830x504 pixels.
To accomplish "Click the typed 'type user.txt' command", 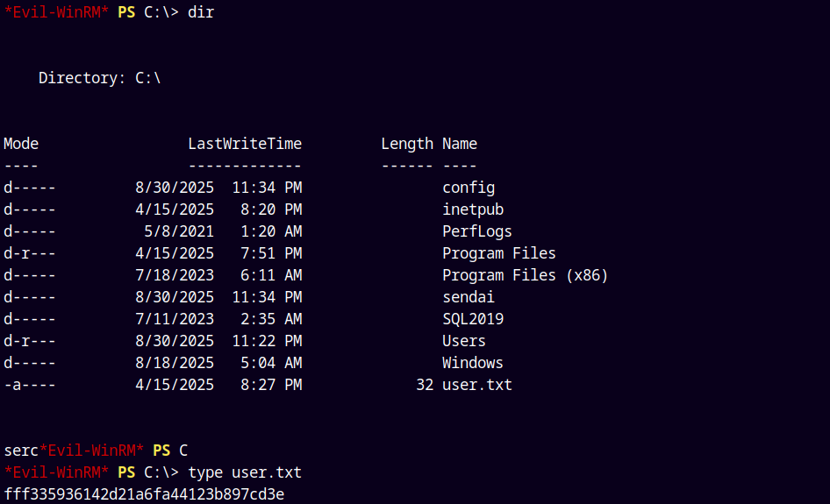I will (245, 472).
